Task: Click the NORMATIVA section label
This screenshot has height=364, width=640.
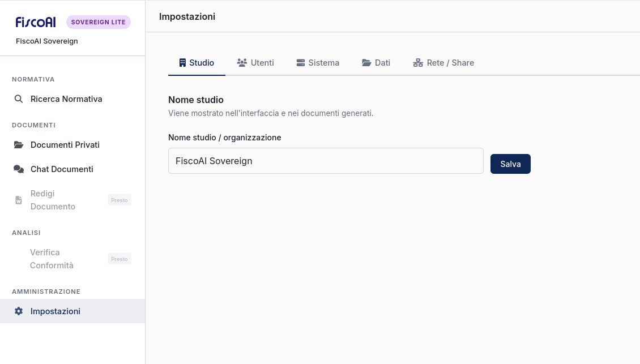Action: click(x=33, y=79)
